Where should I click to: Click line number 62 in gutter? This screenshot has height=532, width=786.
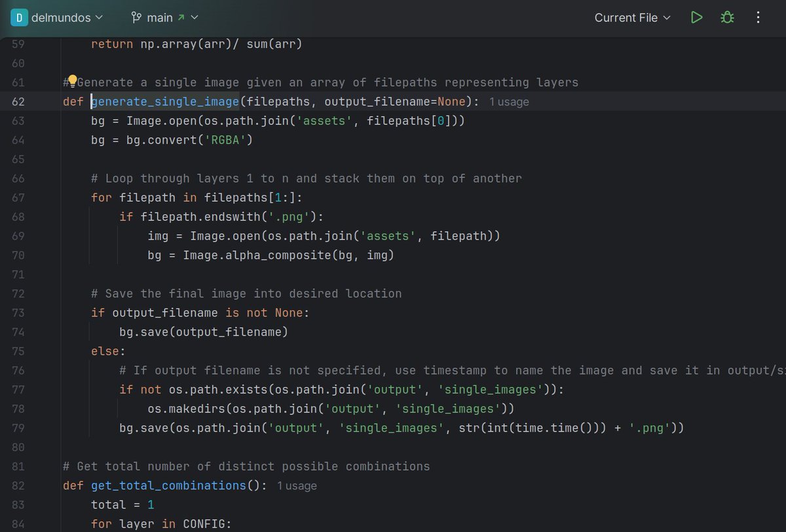(x=18, y=102)
